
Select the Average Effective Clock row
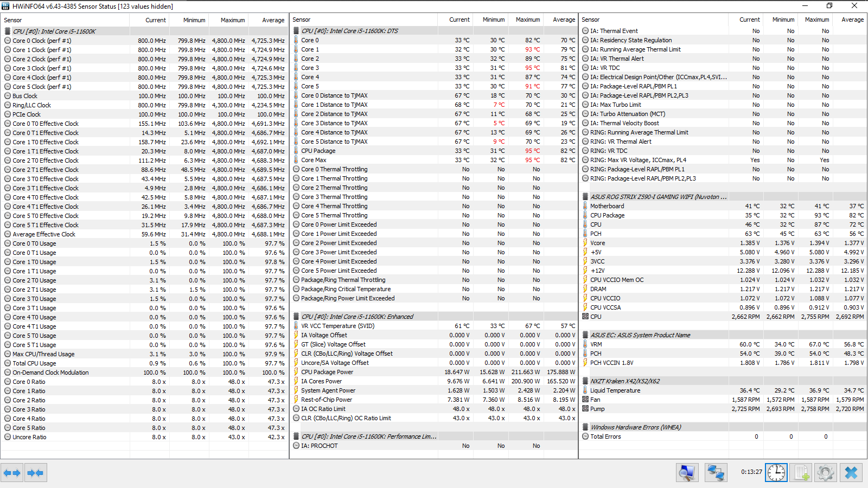[x=144, y=234]
